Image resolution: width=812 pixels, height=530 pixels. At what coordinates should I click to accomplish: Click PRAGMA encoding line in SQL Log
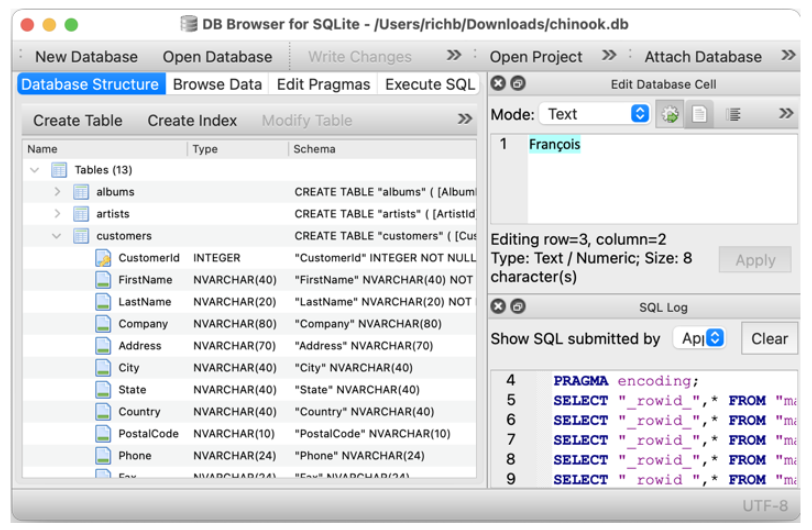click(626, 381)
